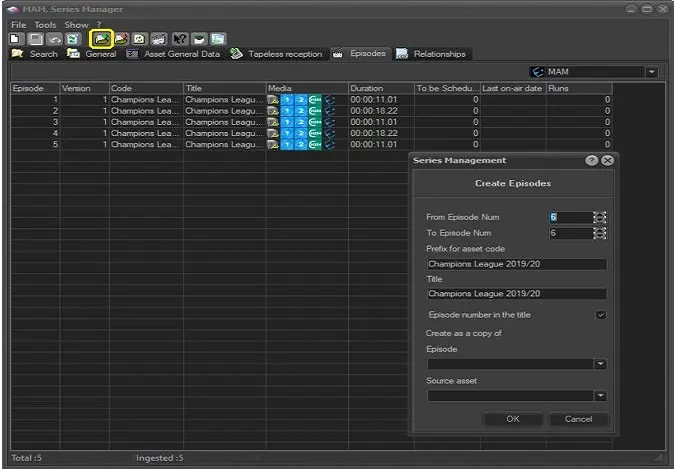Click the From Episode Num spinner arrows

(x=599, y=217)
